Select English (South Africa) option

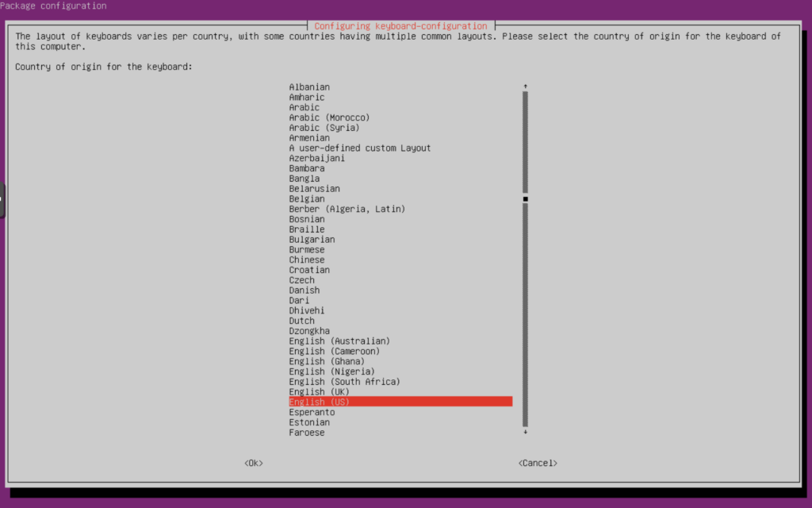pos(344,382)
